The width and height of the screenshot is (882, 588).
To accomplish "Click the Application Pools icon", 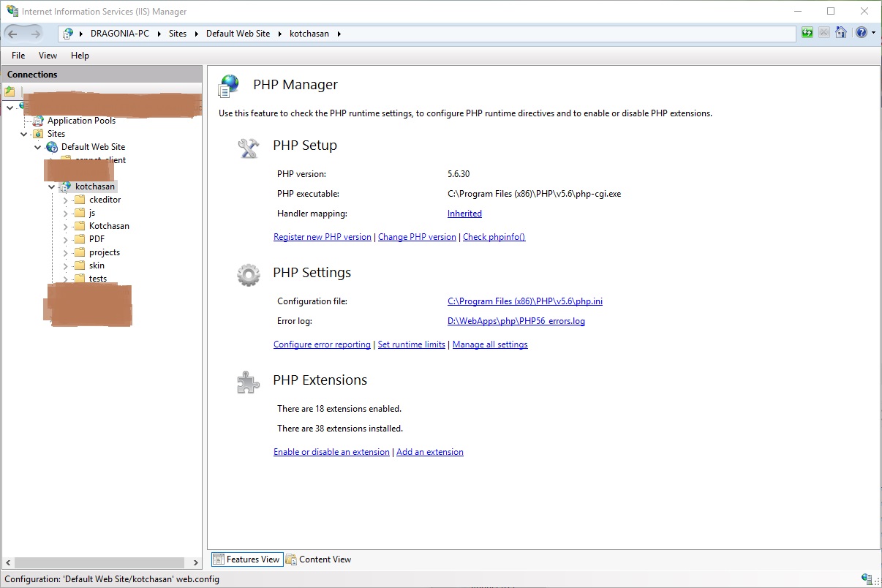I will coord(39,121).
